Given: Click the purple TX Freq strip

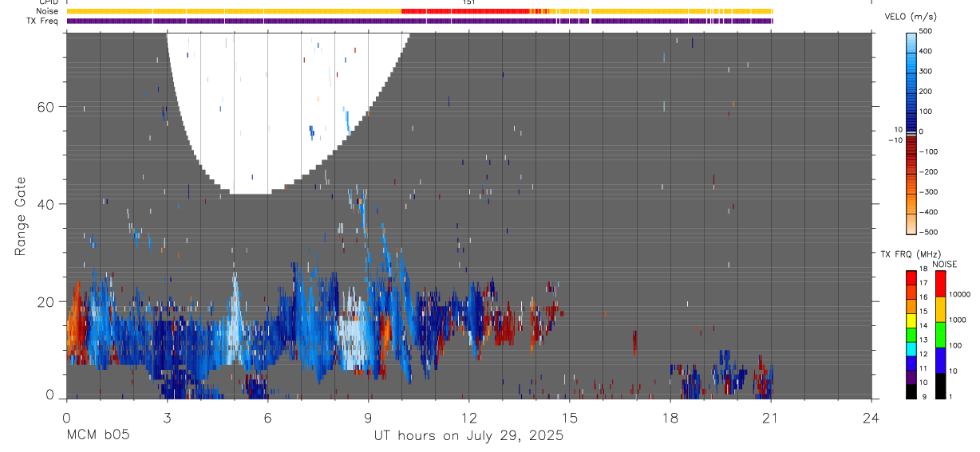Looking at the screenshot, I should click(420, 21).
